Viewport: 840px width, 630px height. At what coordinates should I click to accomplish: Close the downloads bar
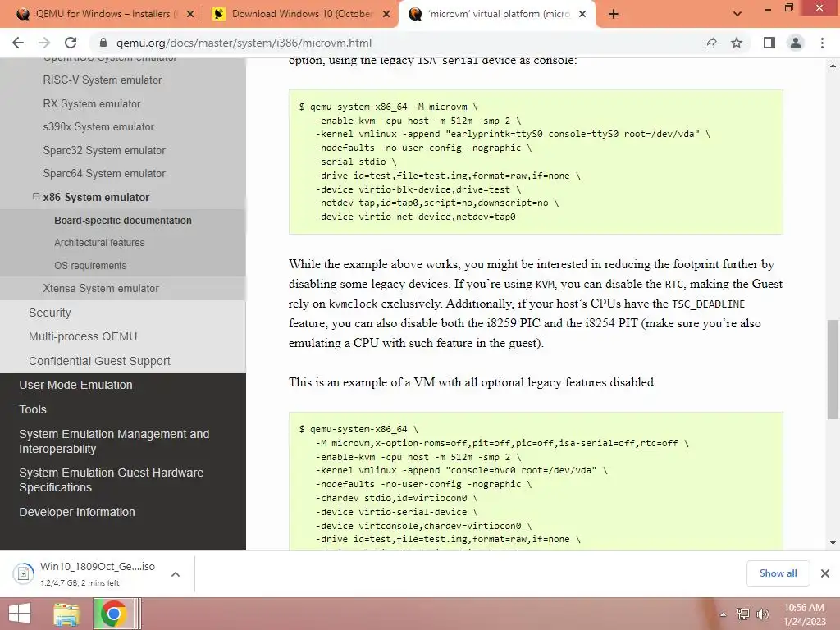pos(825,573)
